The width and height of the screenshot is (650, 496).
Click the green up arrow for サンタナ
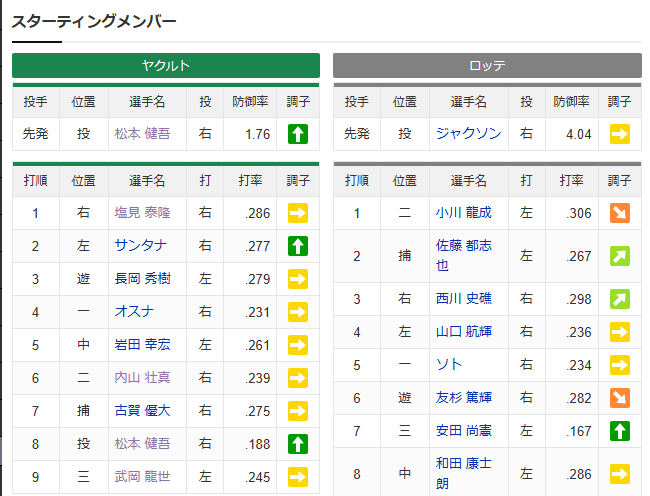tap(298, 246)
